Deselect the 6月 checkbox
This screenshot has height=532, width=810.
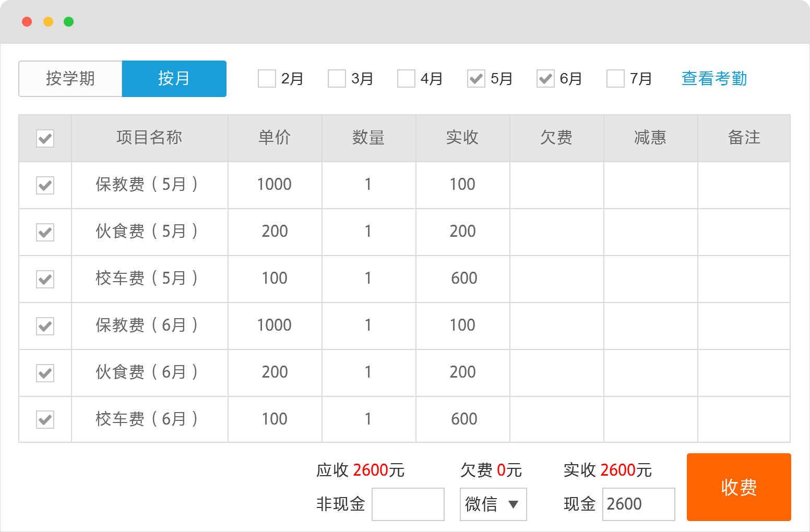(x=545, y=79)
